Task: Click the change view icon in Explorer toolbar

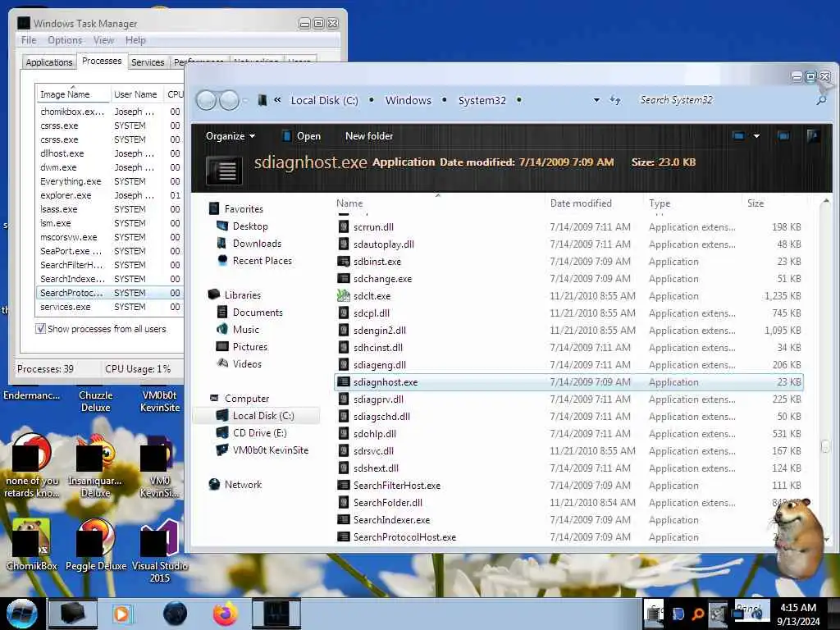Action: [x=738, y=136]
